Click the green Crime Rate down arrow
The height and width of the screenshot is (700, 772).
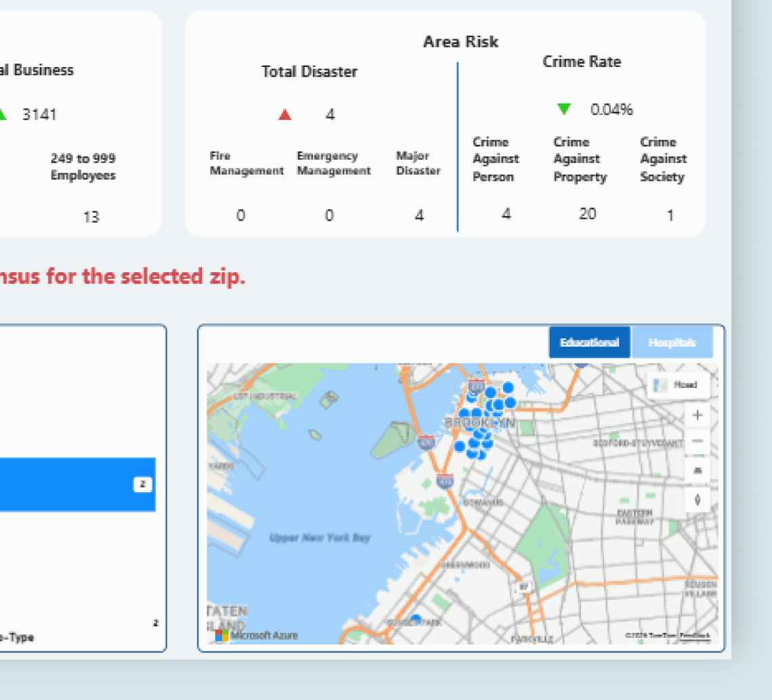[x=563, y=109]
